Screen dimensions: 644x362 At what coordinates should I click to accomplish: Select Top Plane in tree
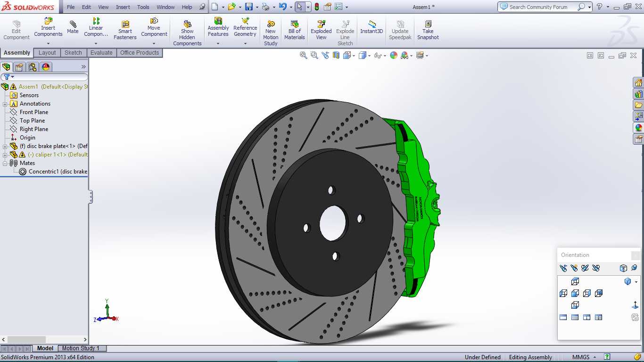(32, 121)
